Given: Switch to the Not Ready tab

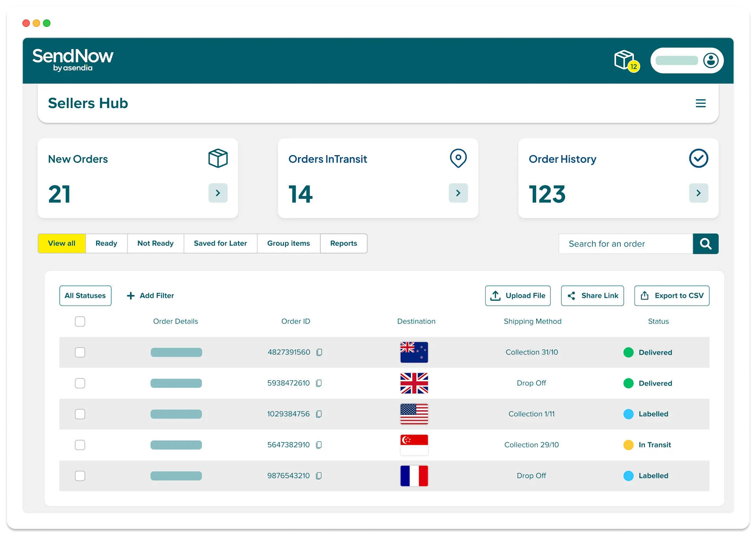Looking at the screenshot, I should click(155, 243).
